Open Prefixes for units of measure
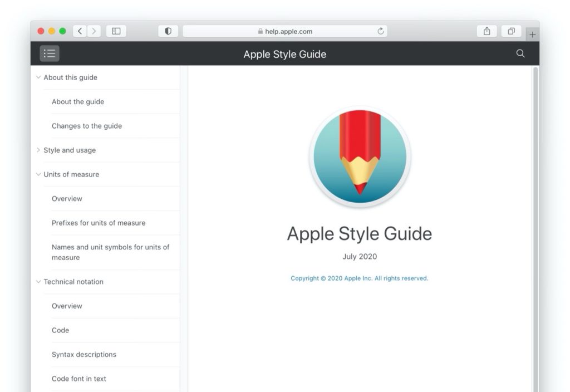This screenshot has height=392, width=570. [99, 222]
